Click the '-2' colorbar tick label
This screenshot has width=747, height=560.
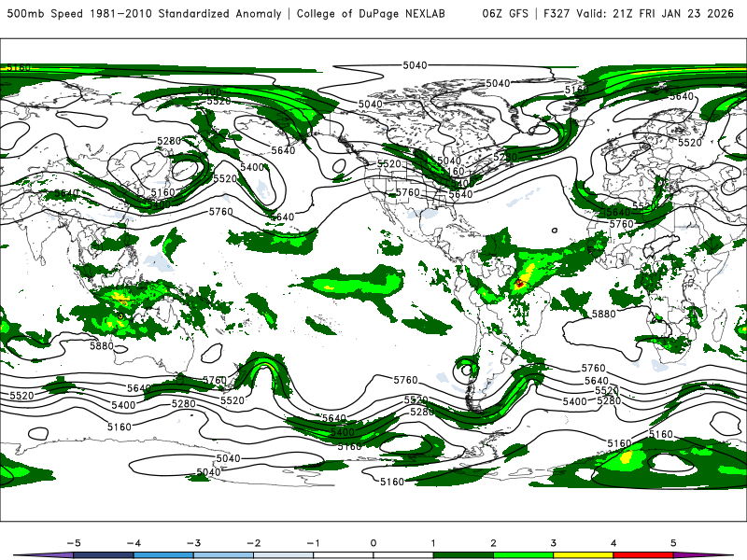click(x=253, y=543)
